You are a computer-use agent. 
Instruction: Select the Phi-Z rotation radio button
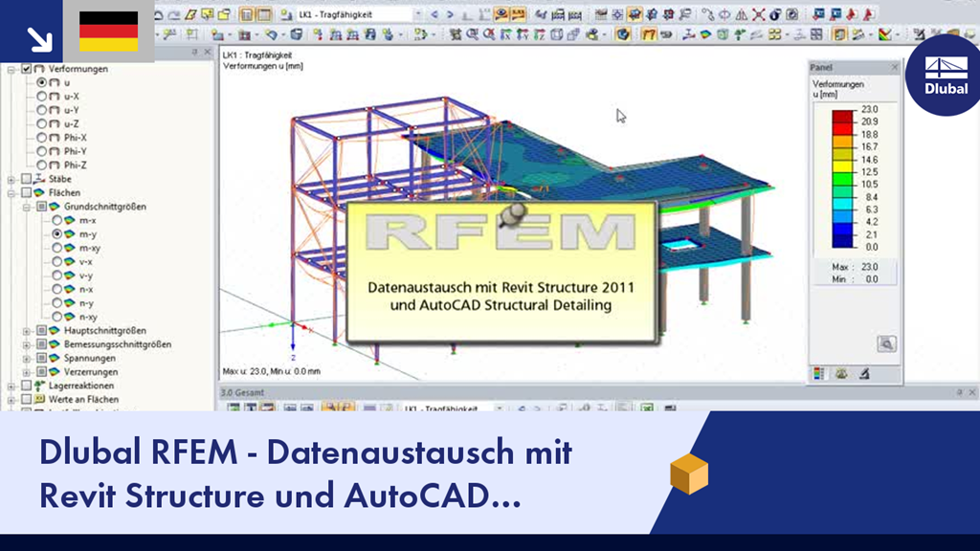pos(41,165)
